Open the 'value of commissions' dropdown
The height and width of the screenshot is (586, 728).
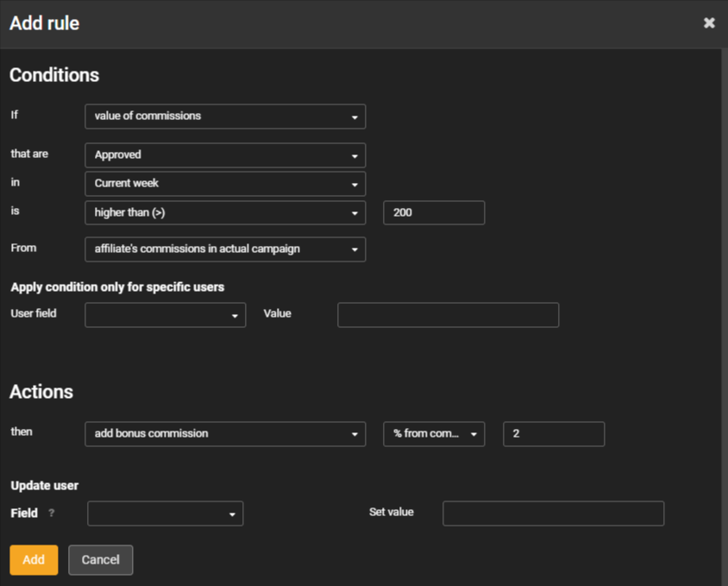(x=225, y=117)
